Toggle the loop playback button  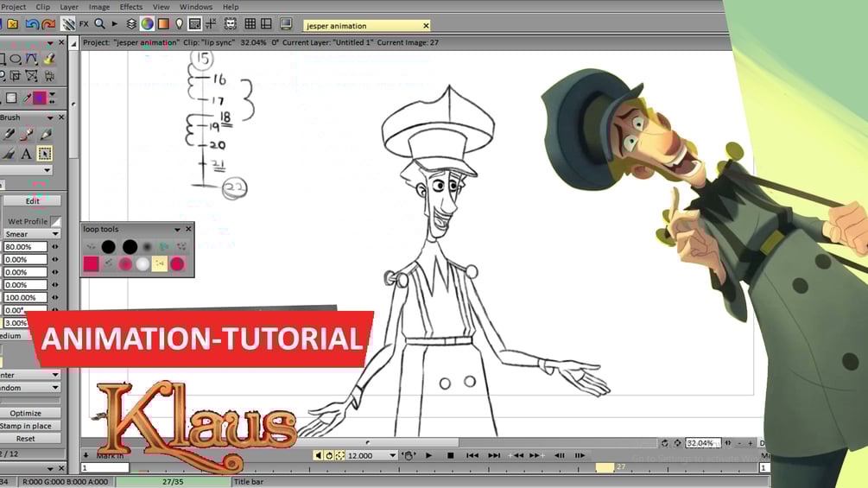(x=329, y=455)
